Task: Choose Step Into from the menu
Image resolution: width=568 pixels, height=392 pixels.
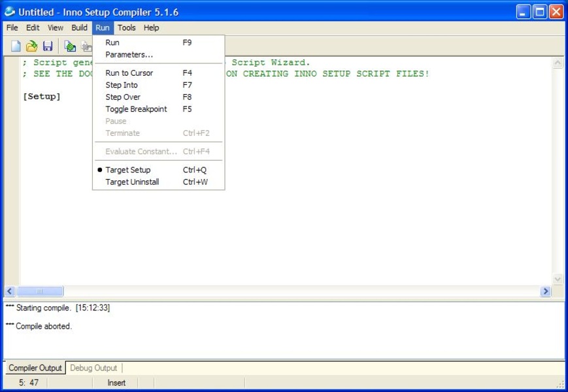Action: 122,85
